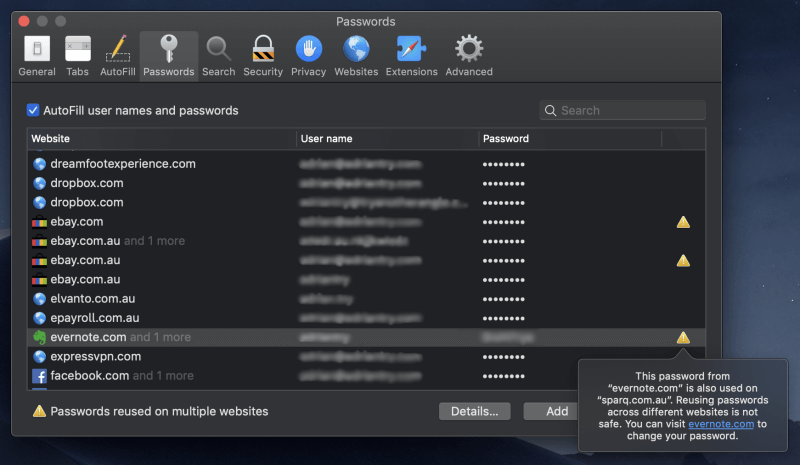Select the evernote.com and 1 more row

coord(366,337)
